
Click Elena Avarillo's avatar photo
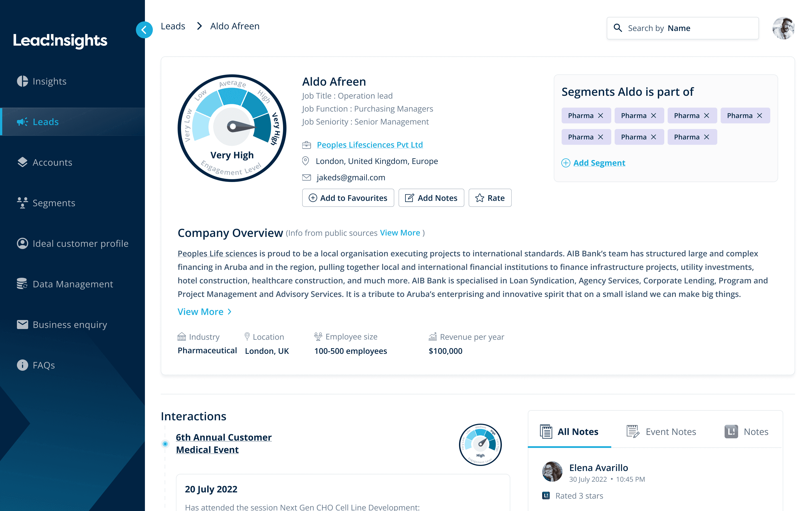point(552,472)
